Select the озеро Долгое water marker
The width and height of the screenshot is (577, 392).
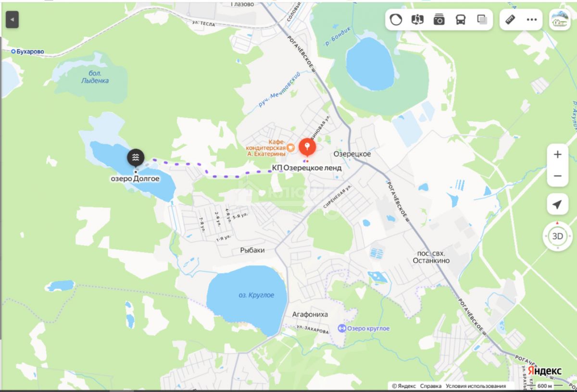(136, 157)
